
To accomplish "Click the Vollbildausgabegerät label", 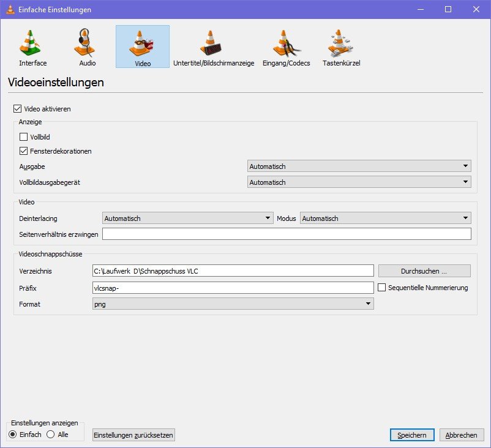I will pyautogui.click(x=50, y=182).
